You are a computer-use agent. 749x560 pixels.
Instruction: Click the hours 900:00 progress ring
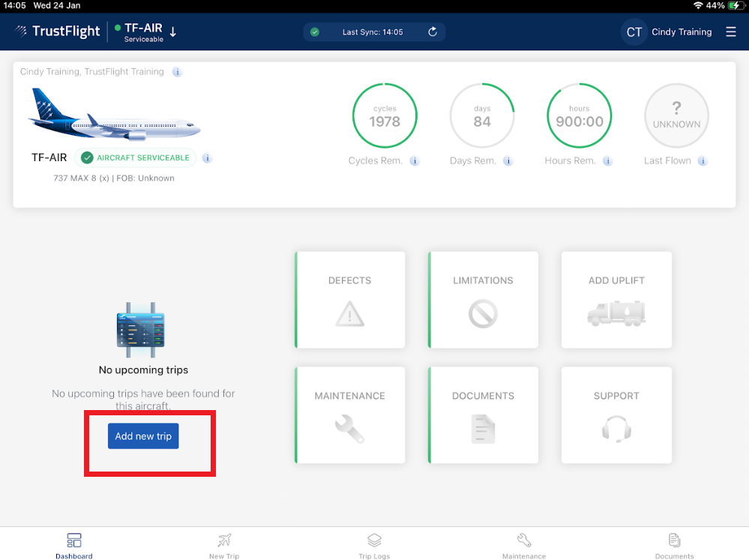click(580, 115)
